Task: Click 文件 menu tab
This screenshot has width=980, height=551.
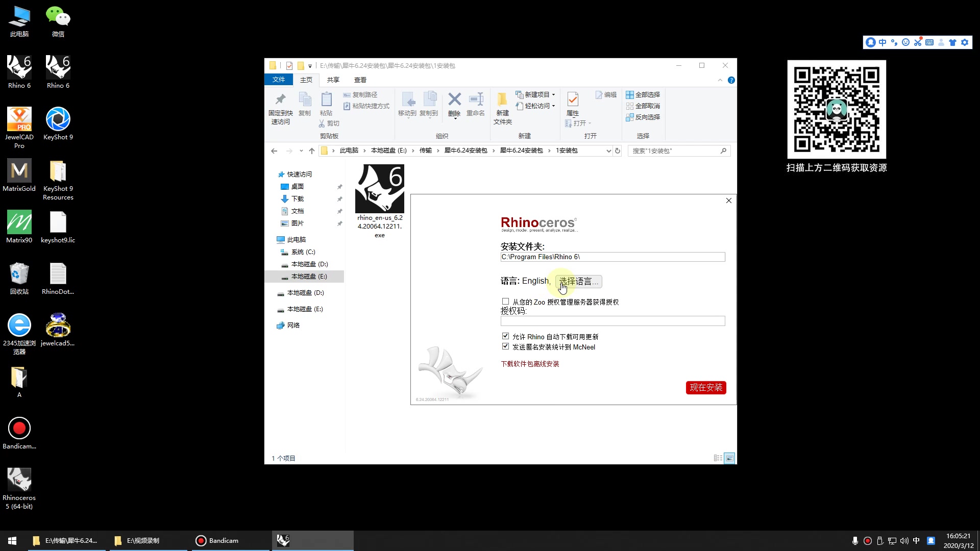Action: tap(278, 80)
